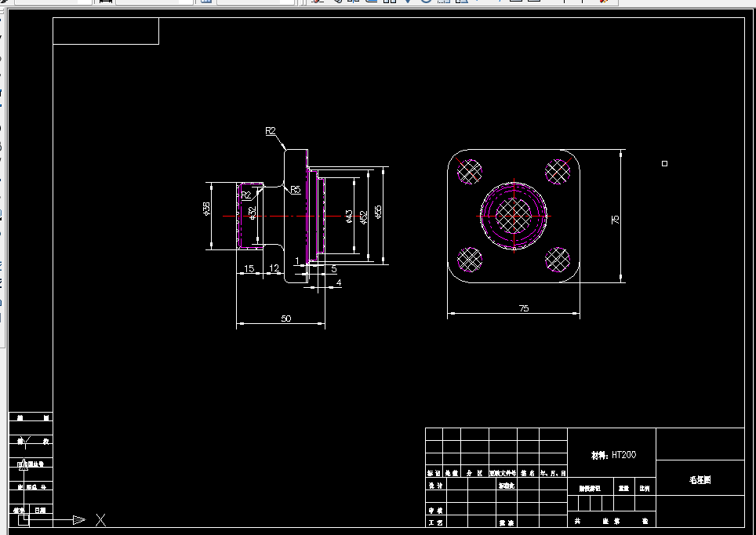Click the φ43 diameter dimension text
Viewport: 756px width, 535px height.
tap(349, 217)
